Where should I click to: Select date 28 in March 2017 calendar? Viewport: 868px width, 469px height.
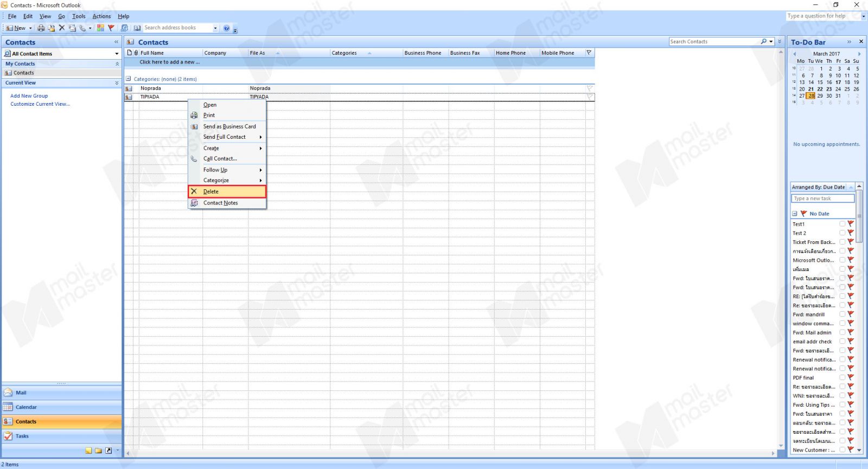tap(811, 96)
